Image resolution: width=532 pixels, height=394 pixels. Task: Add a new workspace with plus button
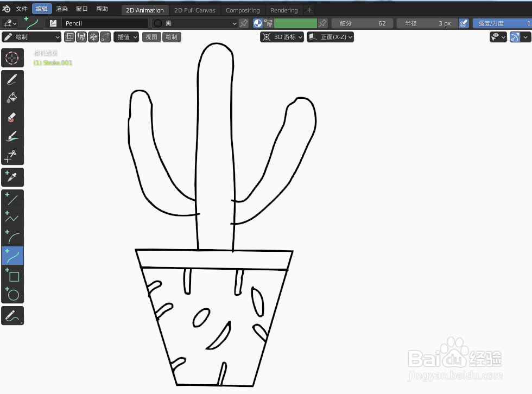tap(309, 10)
